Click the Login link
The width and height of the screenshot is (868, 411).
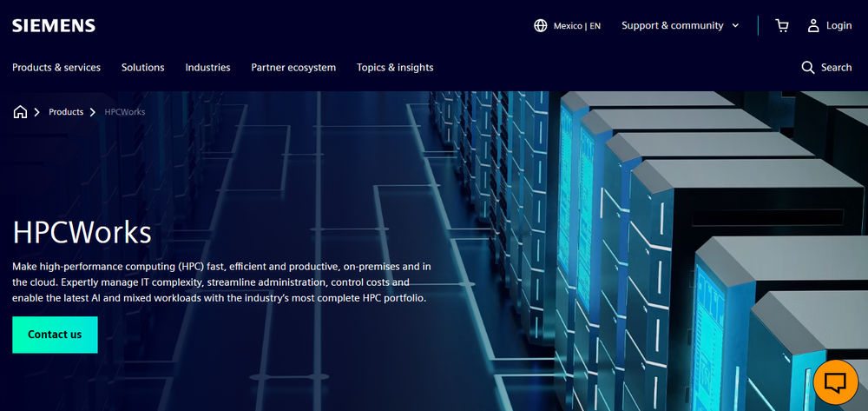click(x=838, y=25)
